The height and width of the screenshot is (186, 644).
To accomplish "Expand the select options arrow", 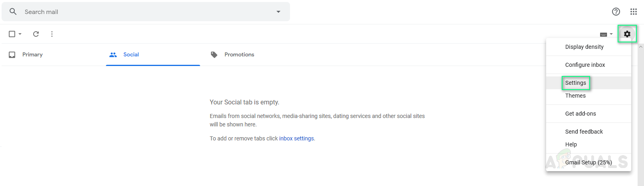I will pyautogui.click(x=20, y=34).
